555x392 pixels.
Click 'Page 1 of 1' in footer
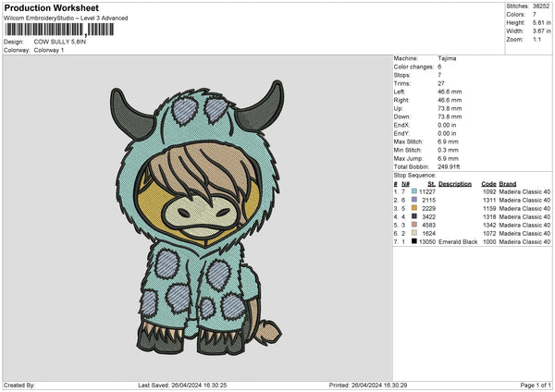coord(536,386)
